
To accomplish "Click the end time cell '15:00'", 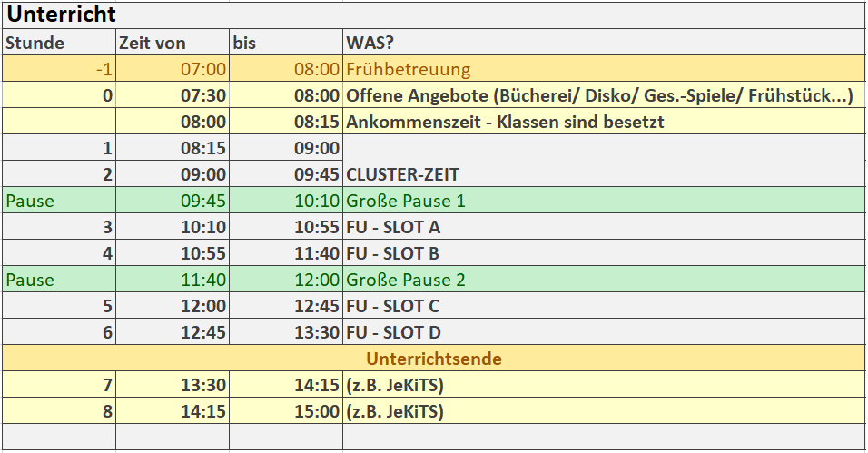I will coord(285,411).
